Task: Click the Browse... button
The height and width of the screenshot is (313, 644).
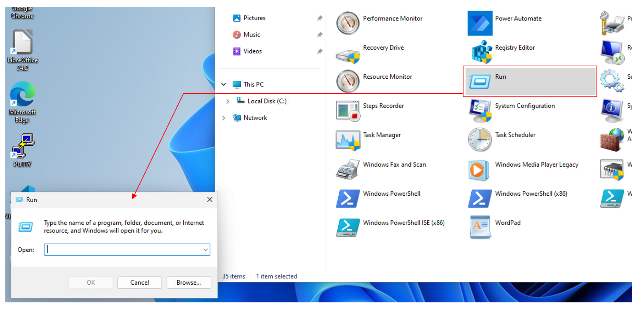Action: coord(189,283)
